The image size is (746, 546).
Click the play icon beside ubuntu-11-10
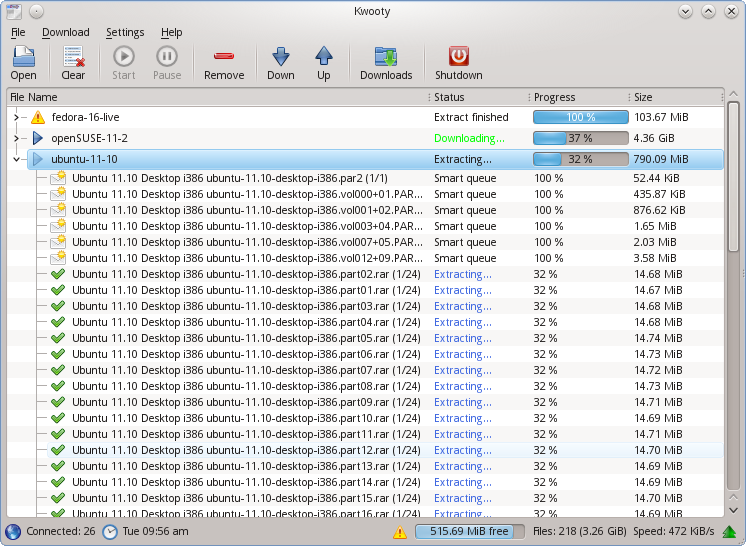[38, 159]
